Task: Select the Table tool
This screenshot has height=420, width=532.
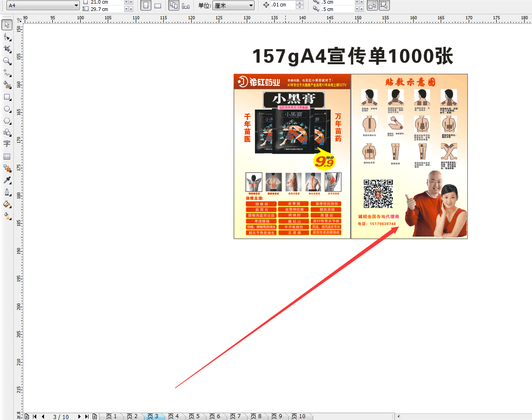Action: tap(7, 156)
